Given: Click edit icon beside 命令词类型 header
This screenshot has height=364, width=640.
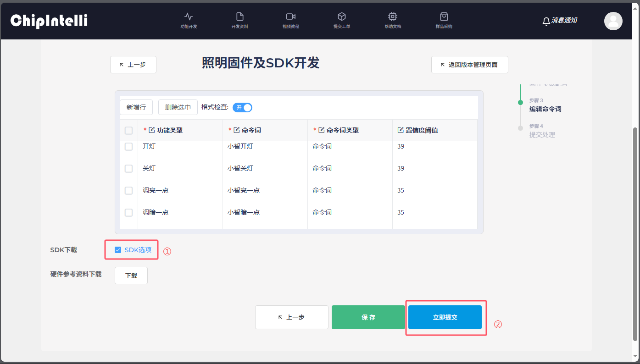Looking at the screenshot, I should point(322,130).
